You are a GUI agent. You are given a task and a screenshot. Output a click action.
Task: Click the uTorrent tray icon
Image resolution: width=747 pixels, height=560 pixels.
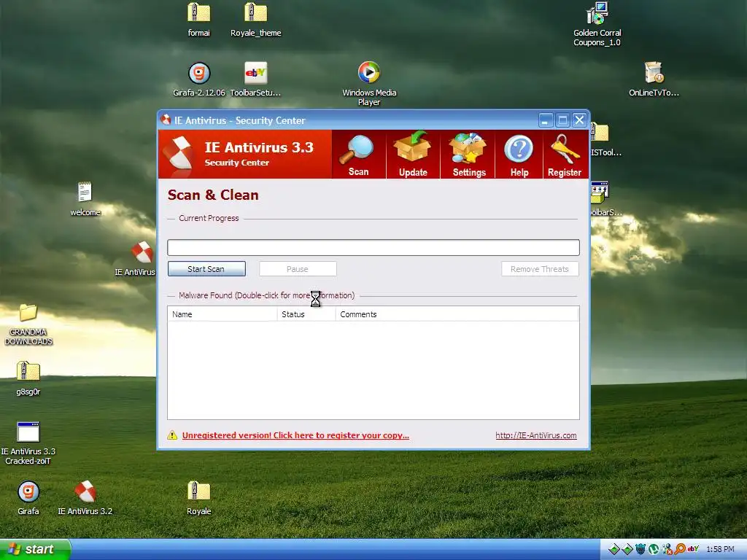(654, 549)
